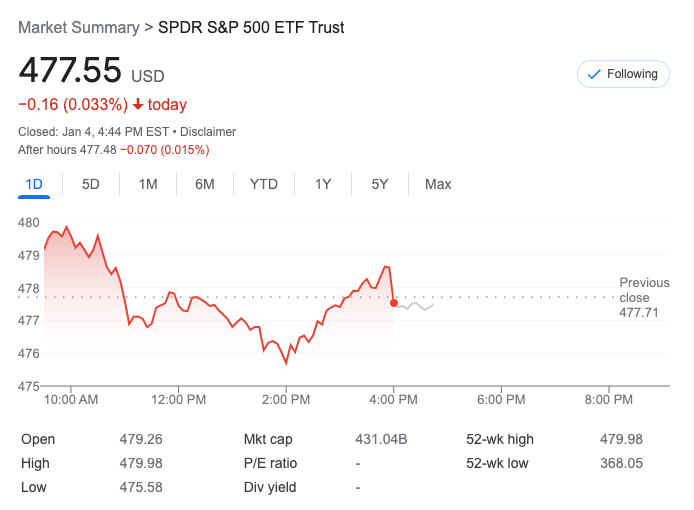
Task: Click the gray after-hours line on chart
Action: (x=415, y=306)
